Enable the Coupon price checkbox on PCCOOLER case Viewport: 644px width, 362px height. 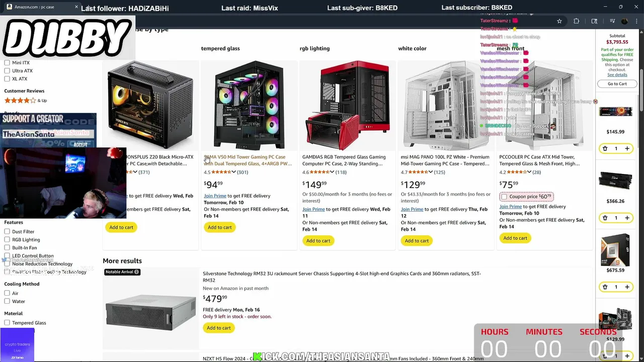(504, 197)
